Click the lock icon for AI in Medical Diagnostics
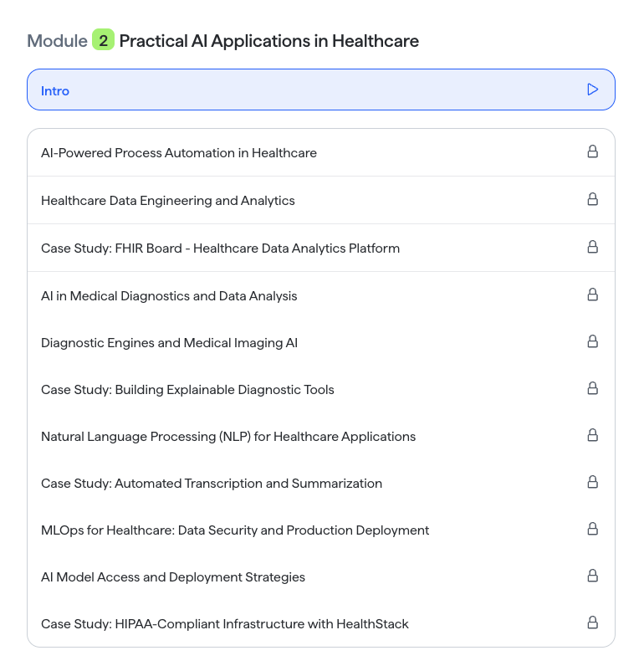Viewport: 644px width, 671px height. pyautogui.click(x=593, y=295)
